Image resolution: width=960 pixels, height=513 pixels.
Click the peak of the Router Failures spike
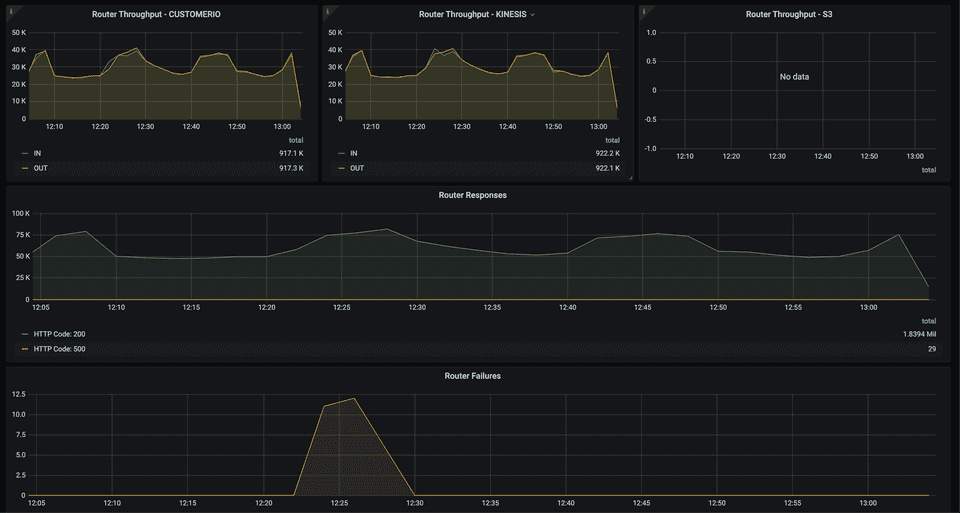click(x=354, y=399)
